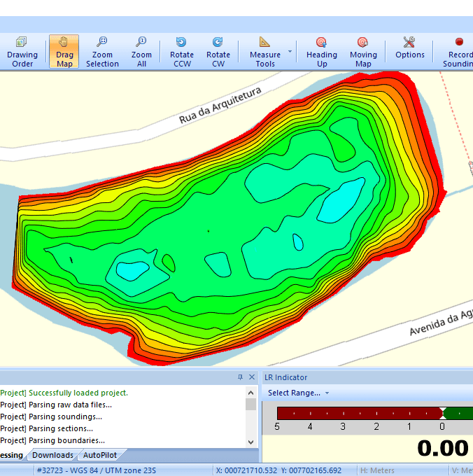Screen dimensions: 473x476
Task: Rotate the map counter-clockwise with Rotate CCW
Action: click(x=182, y=52)
